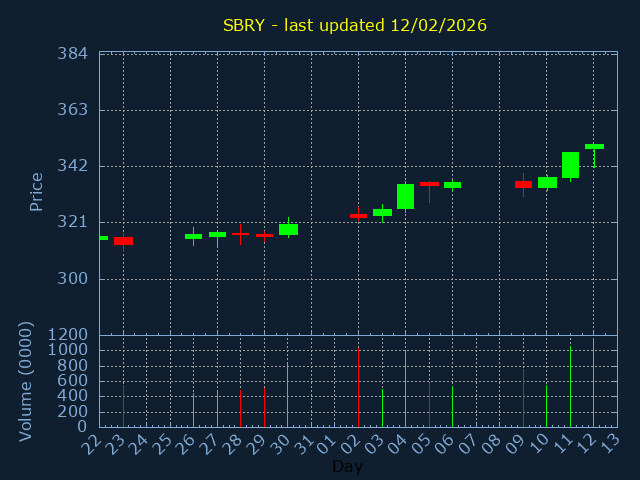
Task: Select the red volume bar on day 28
Action: tap(240, 407)
